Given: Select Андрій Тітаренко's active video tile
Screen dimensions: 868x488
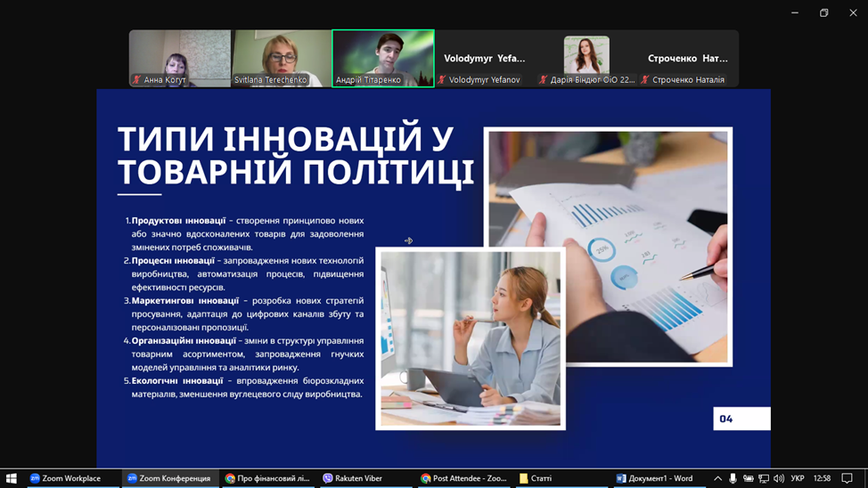Looking at the screenshot, I should pyautogui.click(x=383, y=59).
